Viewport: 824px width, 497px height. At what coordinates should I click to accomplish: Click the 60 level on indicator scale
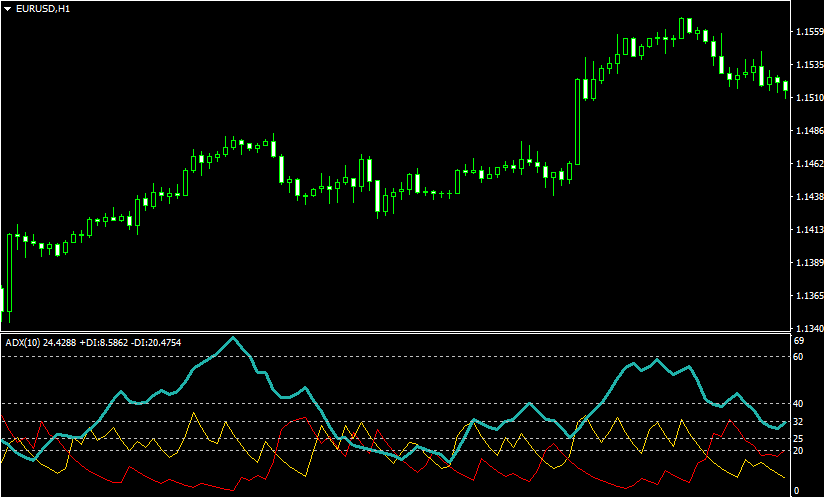798,355
